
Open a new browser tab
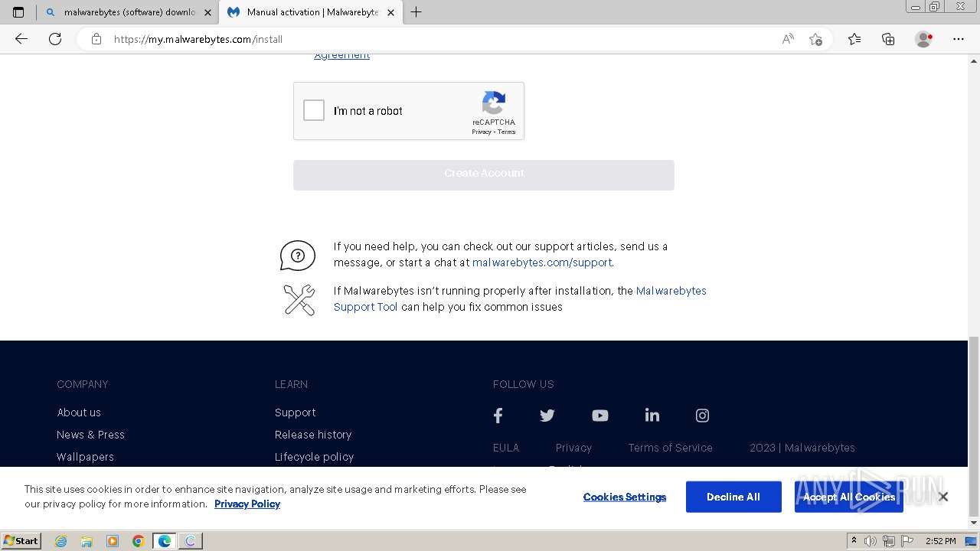[x=416, y=12]
